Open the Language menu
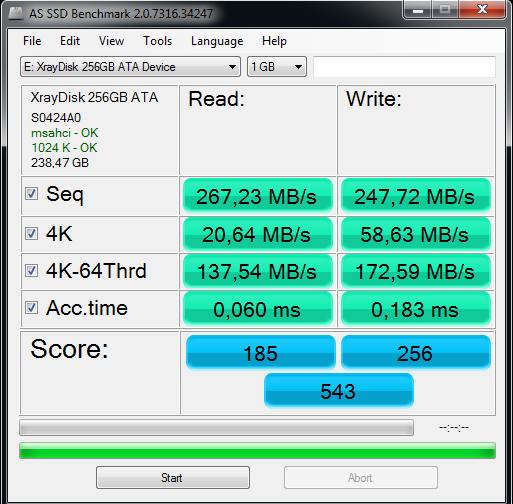 point(217,41)
